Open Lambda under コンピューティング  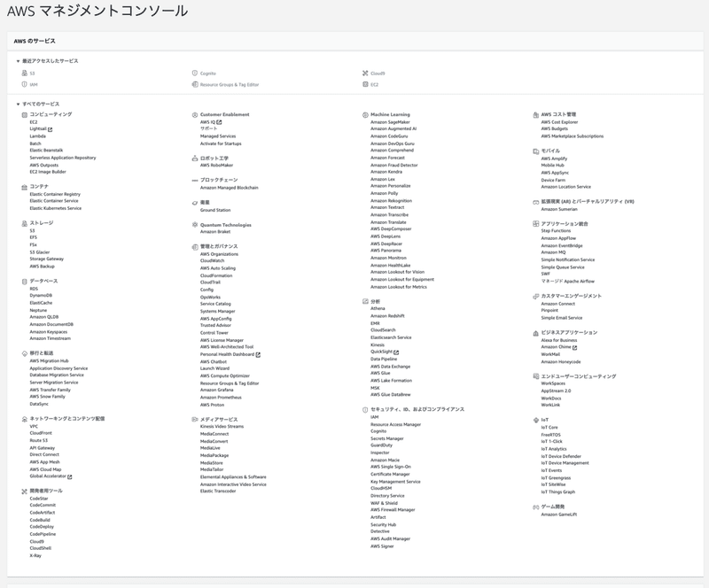pos(37,136)
